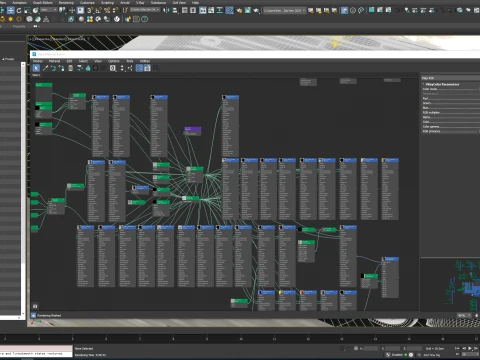
Task: Open the Scene Explorer from main toolbar
Action: [184, 10]
